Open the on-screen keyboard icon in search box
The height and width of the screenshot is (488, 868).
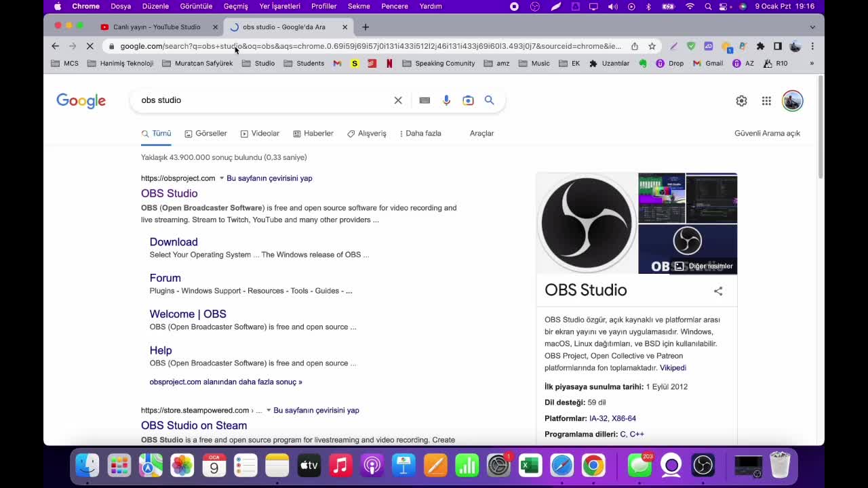pyautogui.click(x=425, y=100)
